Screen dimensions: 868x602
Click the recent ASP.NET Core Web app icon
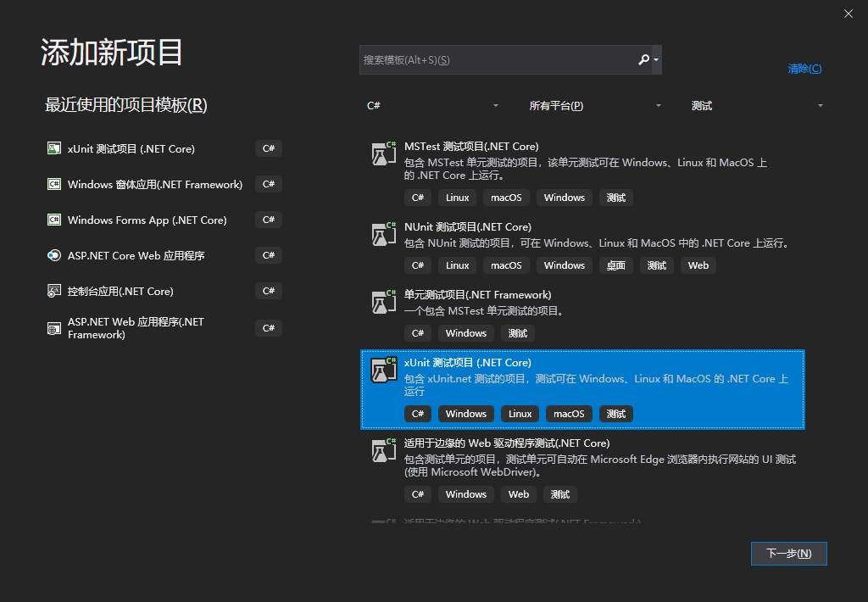click(54, 255)
